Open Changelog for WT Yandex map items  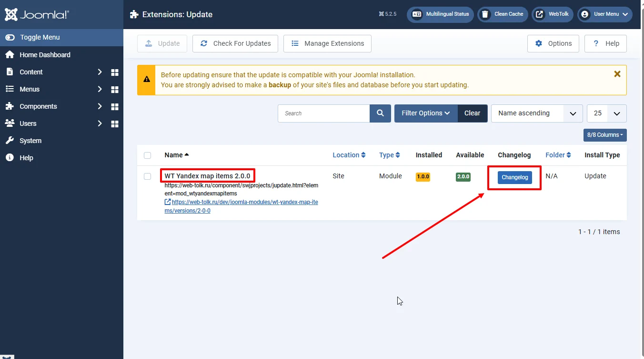(x=515, y=177)
